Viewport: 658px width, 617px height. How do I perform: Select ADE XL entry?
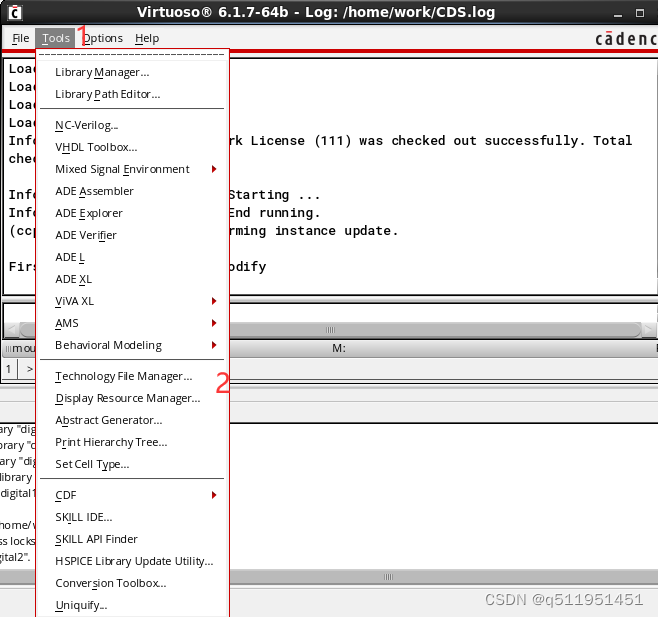[132, 279]
